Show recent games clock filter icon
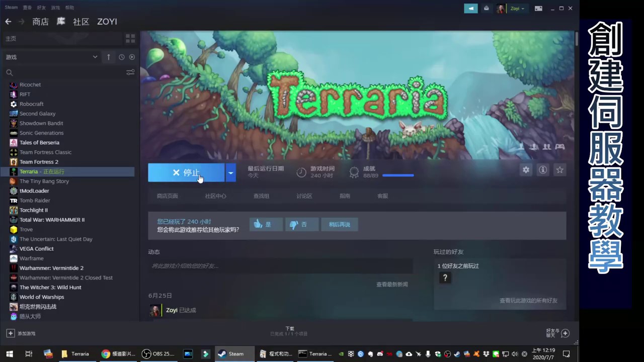The image size is (644, 362). click(122, 57)
